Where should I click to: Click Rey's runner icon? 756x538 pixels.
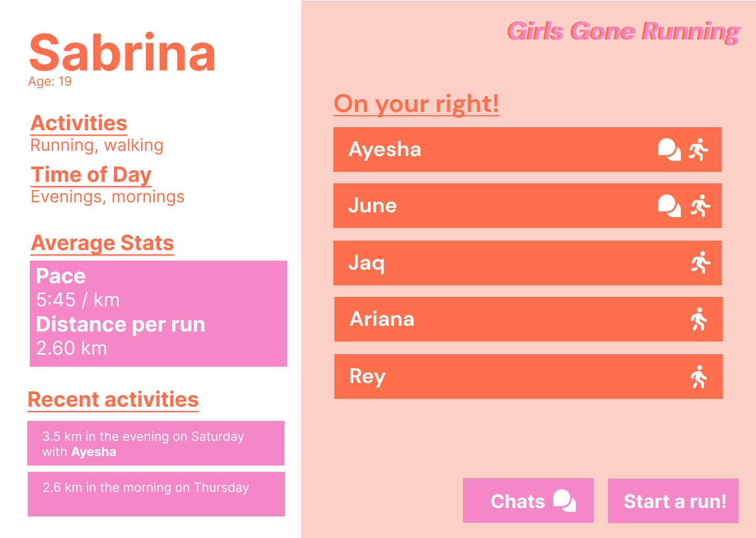point(698,376)
